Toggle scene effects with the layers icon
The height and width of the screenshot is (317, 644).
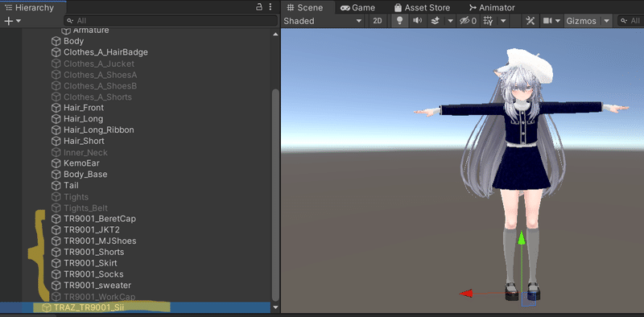[436, 21]
